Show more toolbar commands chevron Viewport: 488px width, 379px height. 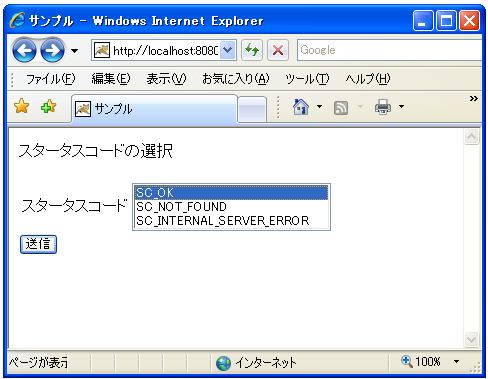click(474, 98)
